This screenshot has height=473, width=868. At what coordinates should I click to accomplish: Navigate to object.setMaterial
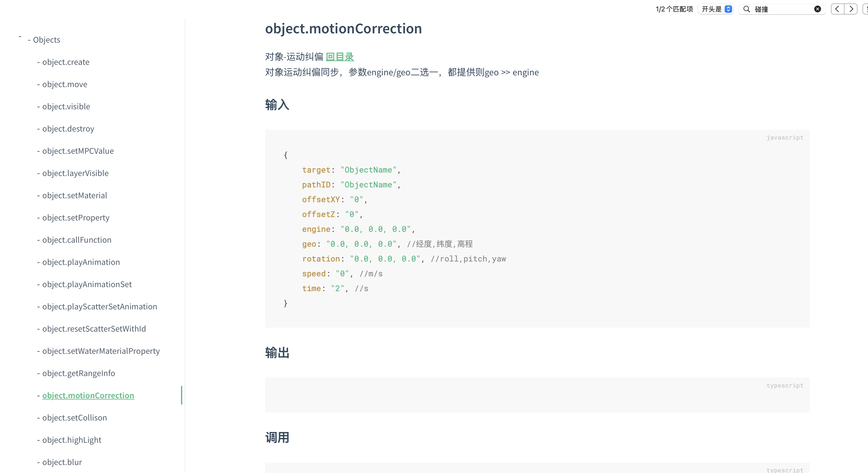click(x=74, y=195)
